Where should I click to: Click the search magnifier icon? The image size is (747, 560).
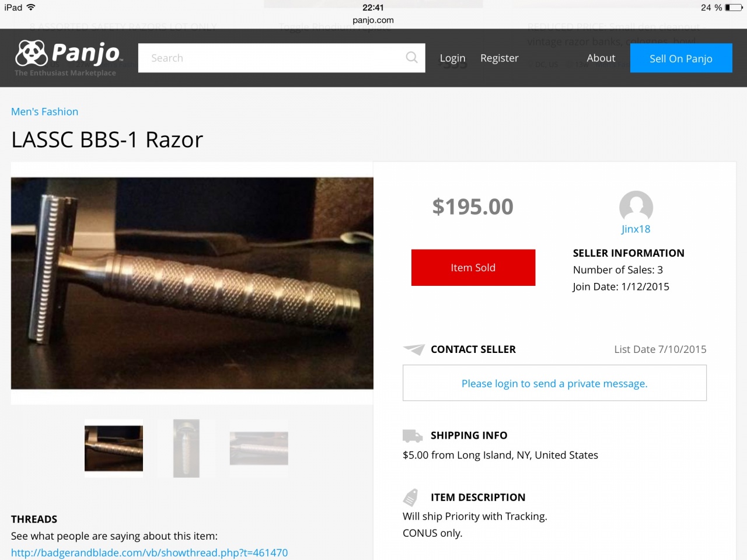pyautogui.click(x=411, y=57)
